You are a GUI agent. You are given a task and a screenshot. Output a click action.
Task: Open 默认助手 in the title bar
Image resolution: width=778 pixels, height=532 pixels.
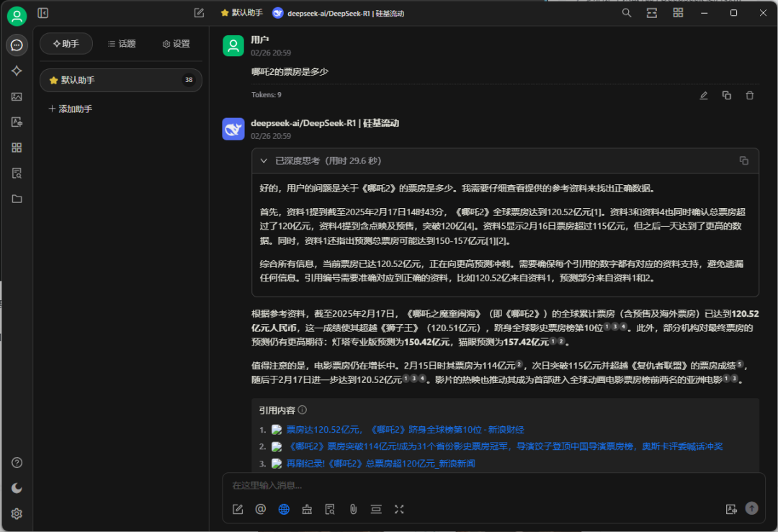pyautogui.click(x=241, y=13)
